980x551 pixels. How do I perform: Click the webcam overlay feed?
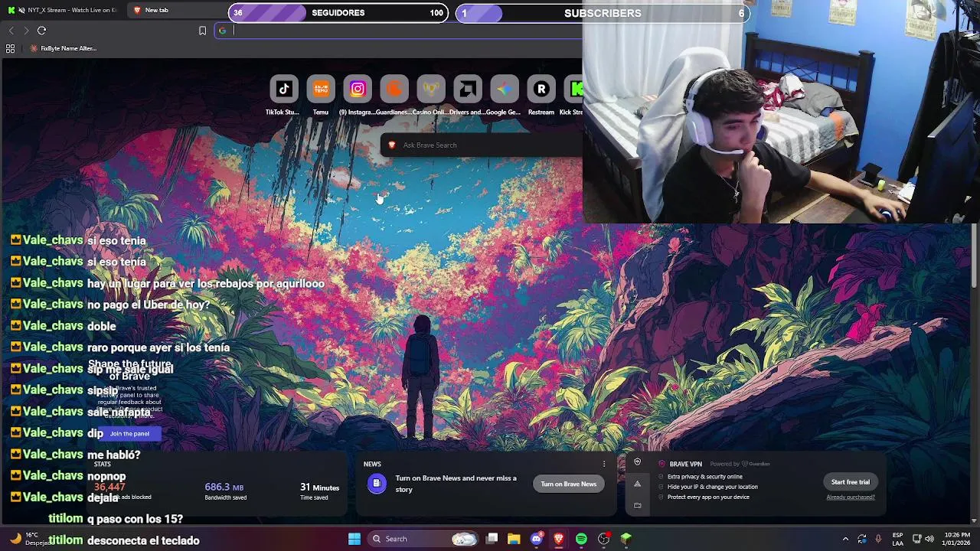click(781, 112)
